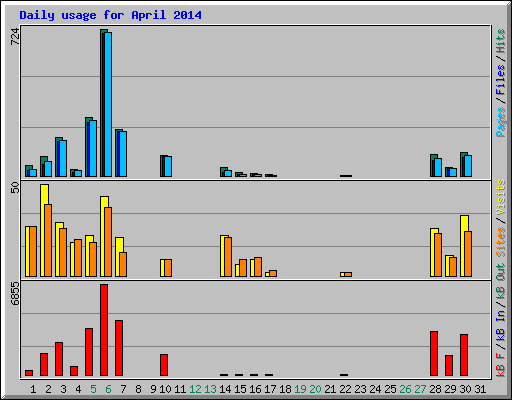Click day label 25 on the axis
The height and width of the screenshot is (400, 512).
390,389
